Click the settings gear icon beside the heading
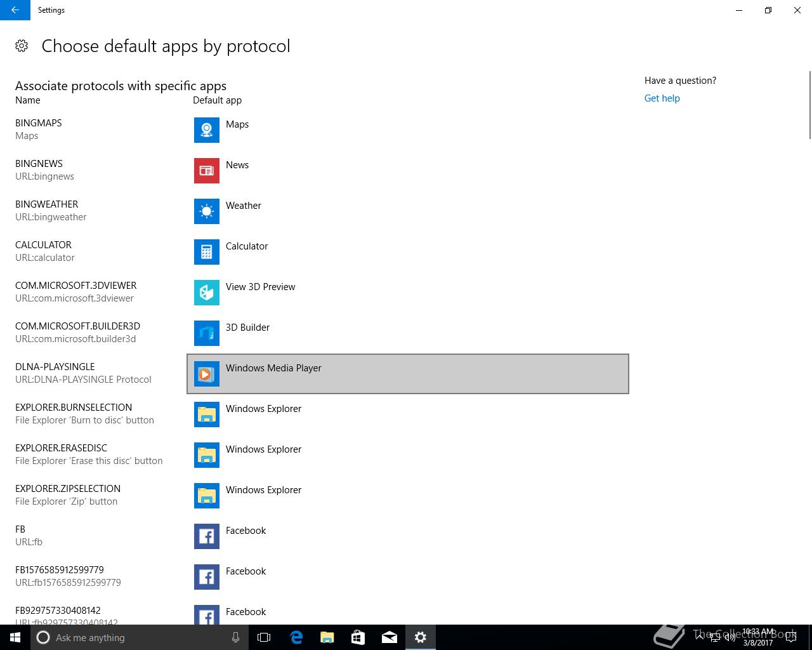This screenshot has height=650, width=812. (x=22, y=46)
